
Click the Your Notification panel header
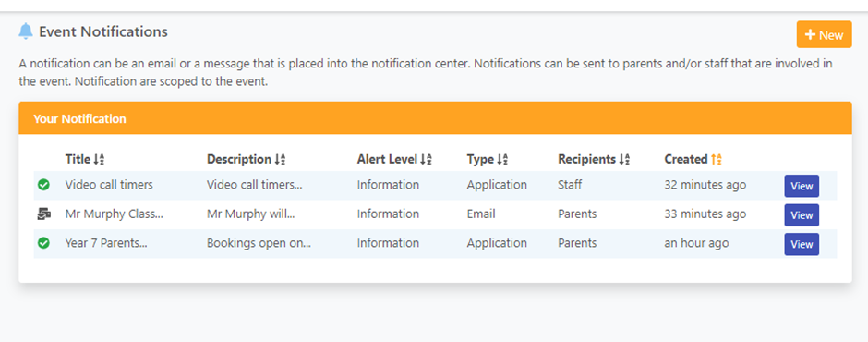[435, 118]
